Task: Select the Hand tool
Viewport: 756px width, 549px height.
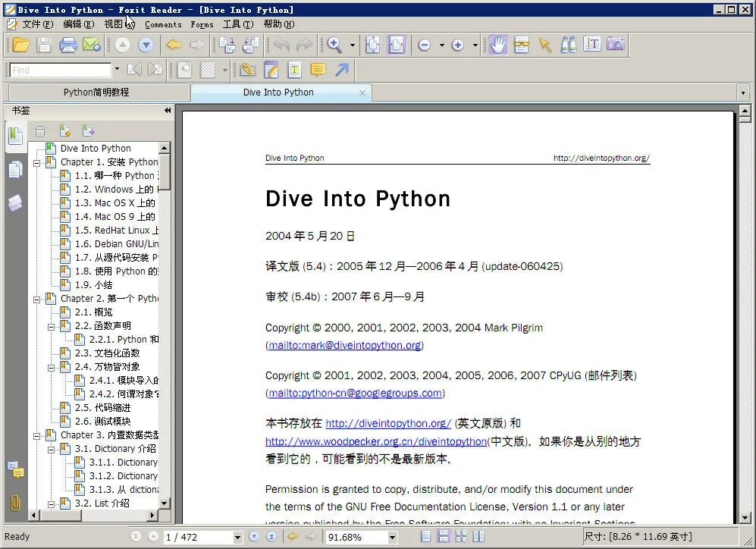Action: 498,45
